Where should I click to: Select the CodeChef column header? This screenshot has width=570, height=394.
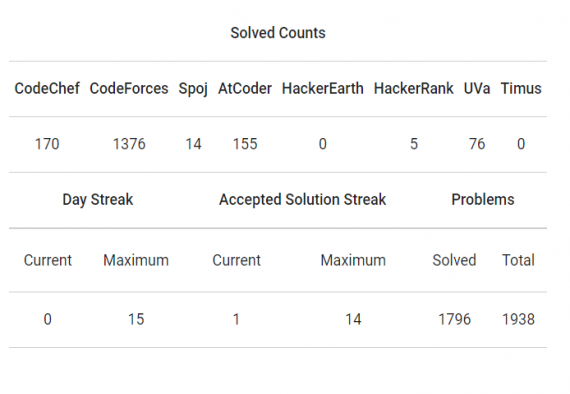tap(47, 89)
